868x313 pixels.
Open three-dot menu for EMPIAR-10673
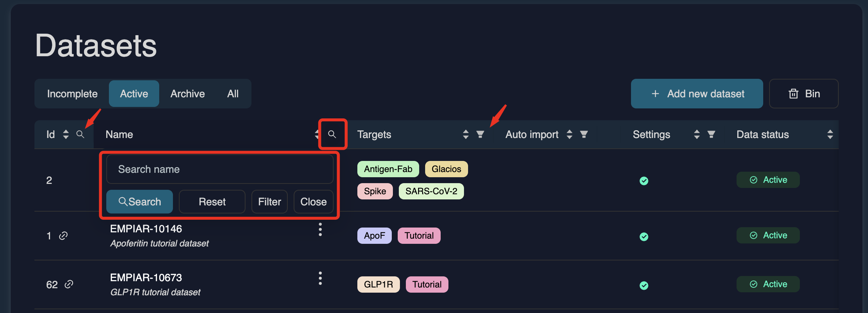320,278
